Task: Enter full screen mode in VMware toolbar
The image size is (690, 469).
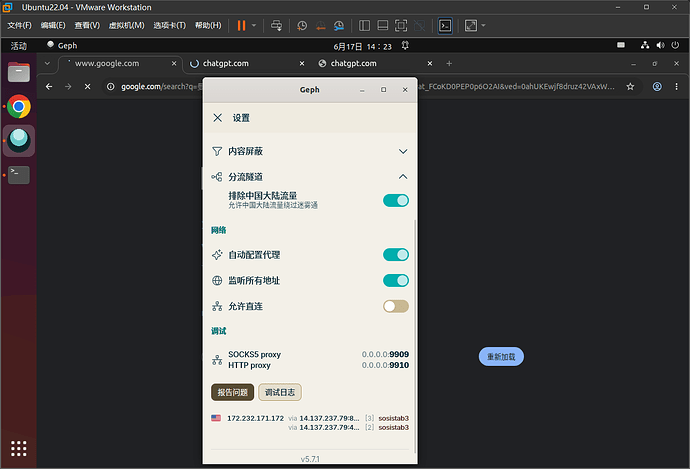Action: point(401,26)
